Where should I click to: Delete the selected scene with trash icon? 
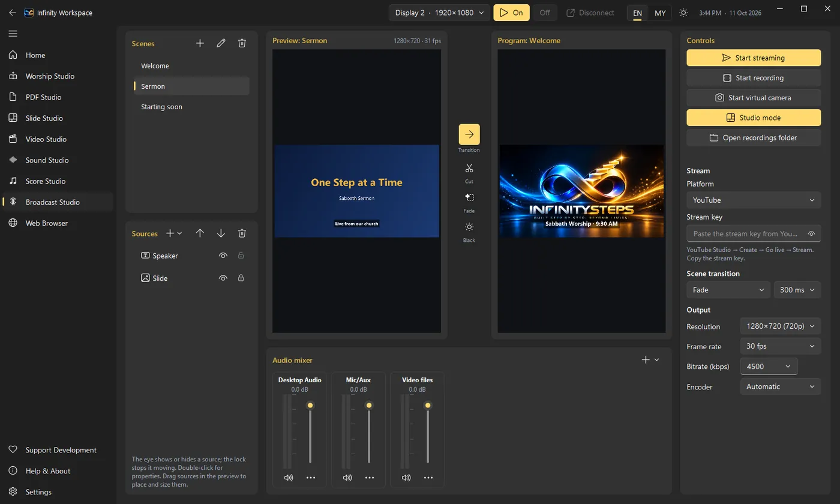[x=242, y=43]
